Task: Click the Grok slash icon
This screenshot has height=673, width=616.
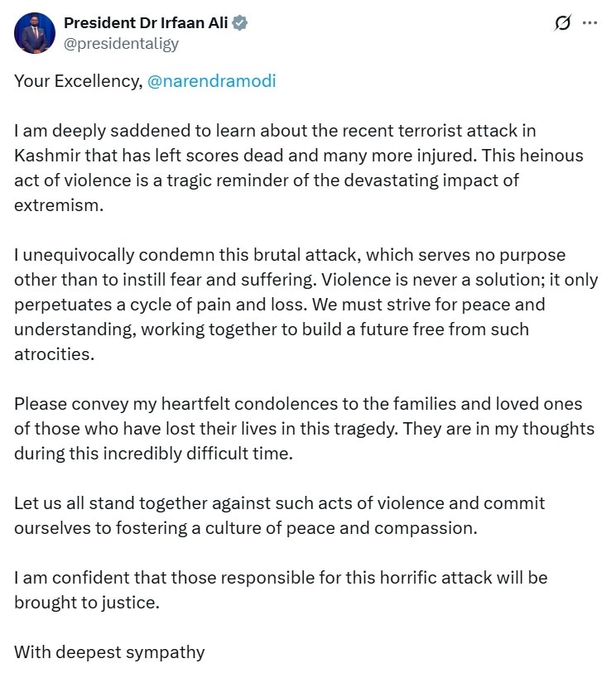Action: tap(563, 24)
